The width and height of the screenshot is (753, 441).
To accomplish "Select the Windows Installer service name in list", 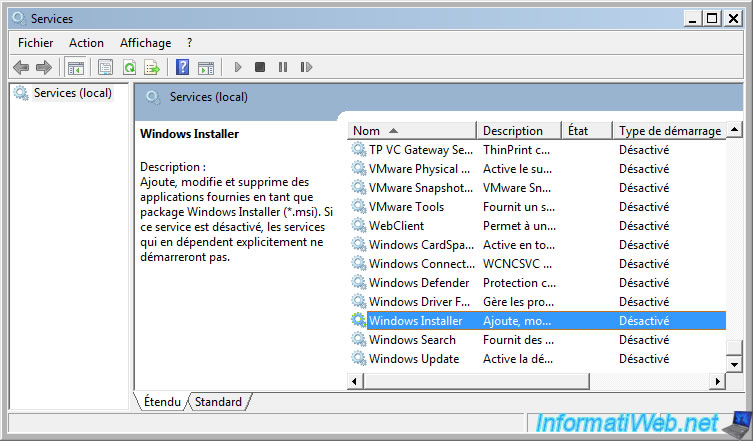I will coord(415,321).
